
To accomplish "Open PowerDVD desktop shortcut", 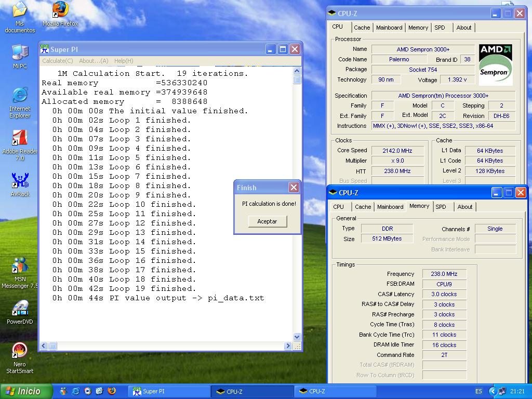I will [20, 309].
